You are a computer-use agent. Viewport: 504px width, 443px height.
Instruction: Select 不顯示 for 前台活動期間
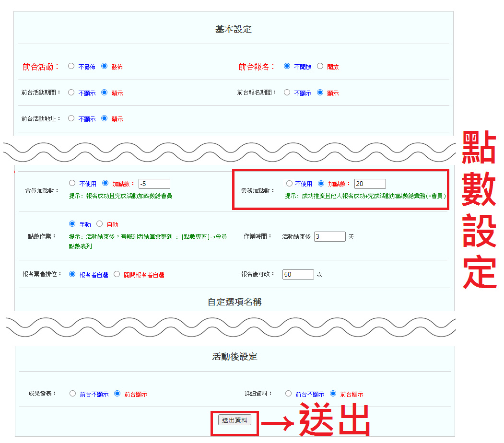71,93
